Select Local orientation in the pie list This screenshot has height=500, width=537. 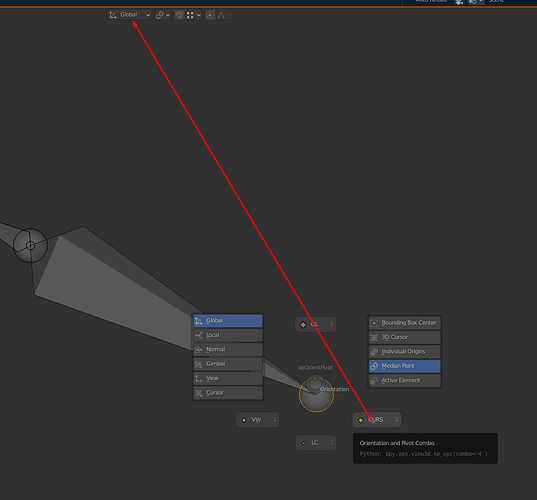click(x=228, y=335)
